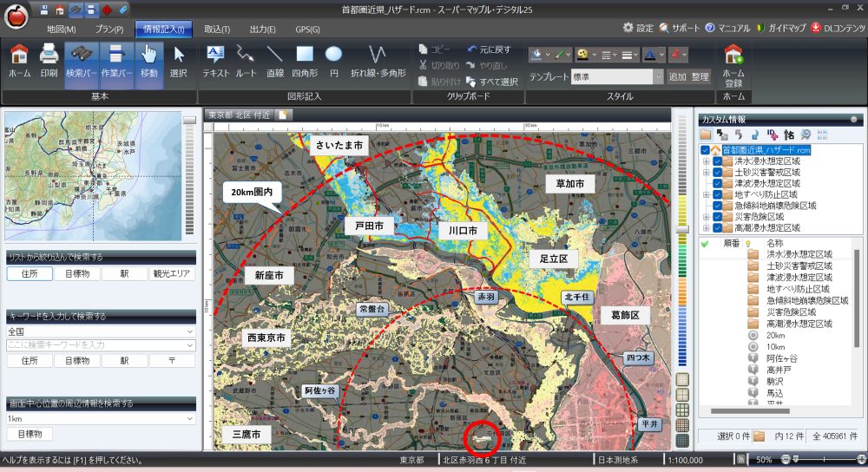This screenshot has height=472, width=868.
Task: Select the 直線 straight line tool
Action: click(275, 62)
